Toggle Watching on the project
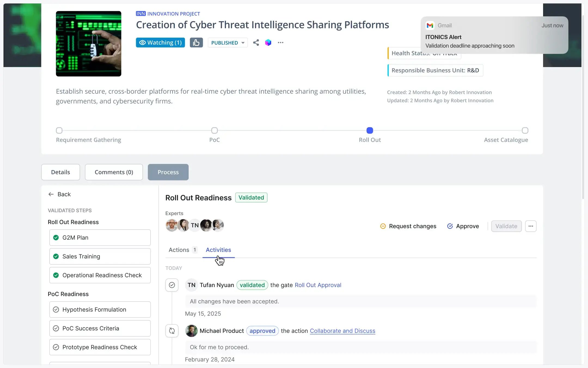 160,42
